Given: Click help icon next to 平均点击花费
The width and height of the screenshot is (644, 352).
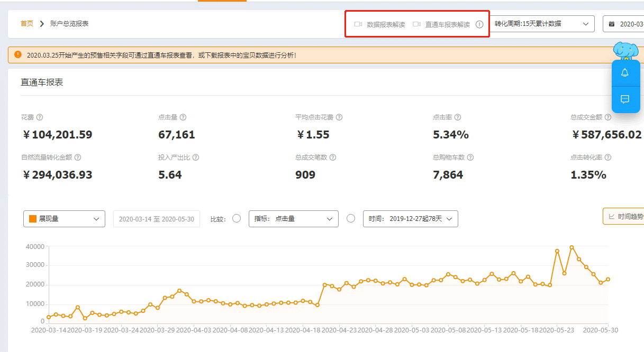Looking at the screenshot, I should tap(339, 117).
